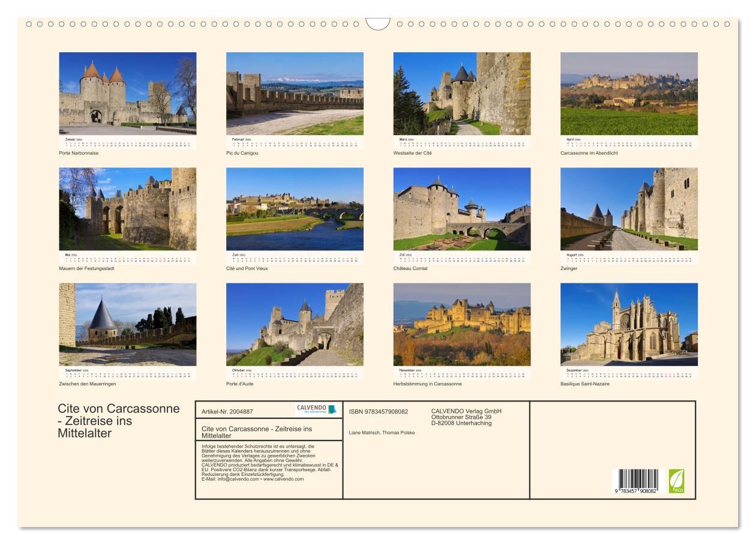Click the Herbststimmung in Carcassonne photo
Image resolution: width=756 pixels, height=545 pixels.
tap(461, 324)
